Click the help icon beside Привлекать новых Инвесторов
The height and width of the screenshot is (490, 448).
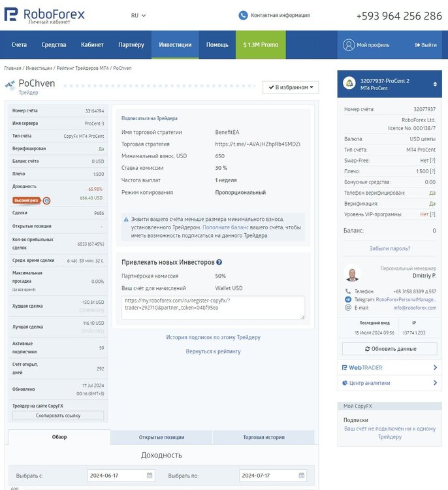pos(219,262)
